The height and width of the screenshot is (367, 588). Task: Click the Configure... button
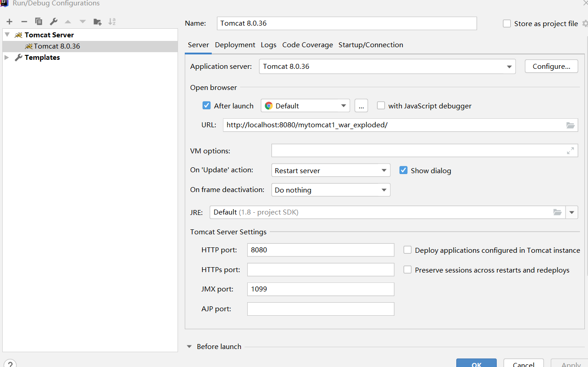tap(552, 67)
